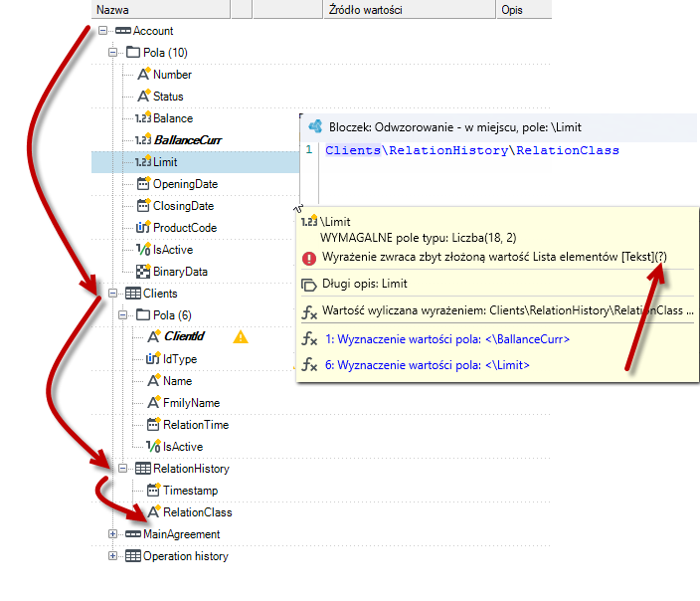Image resolution: width=700 pixels, height=601 pixels.
Task: Click the date icon beside OpeningDate
Action: click(x=143, y=183)
